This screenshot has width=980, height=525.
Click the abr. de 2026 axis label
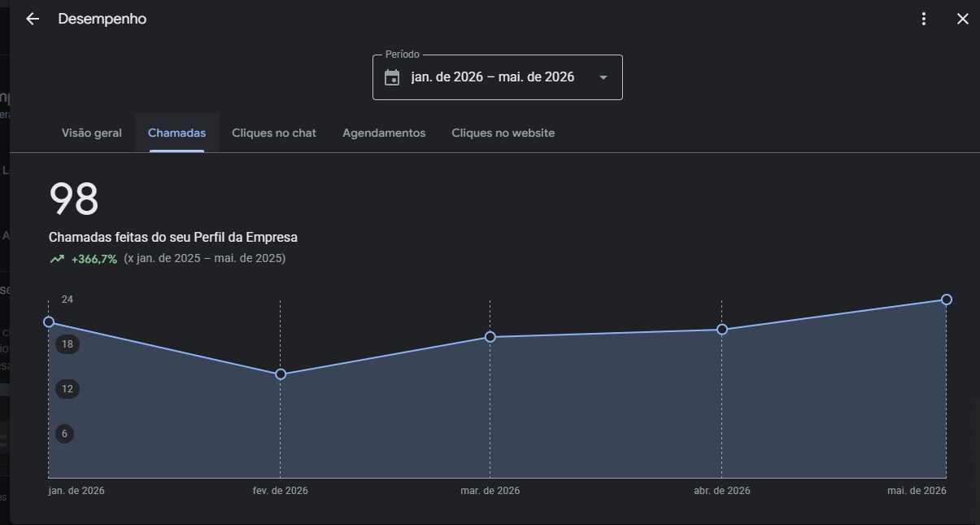722,491
